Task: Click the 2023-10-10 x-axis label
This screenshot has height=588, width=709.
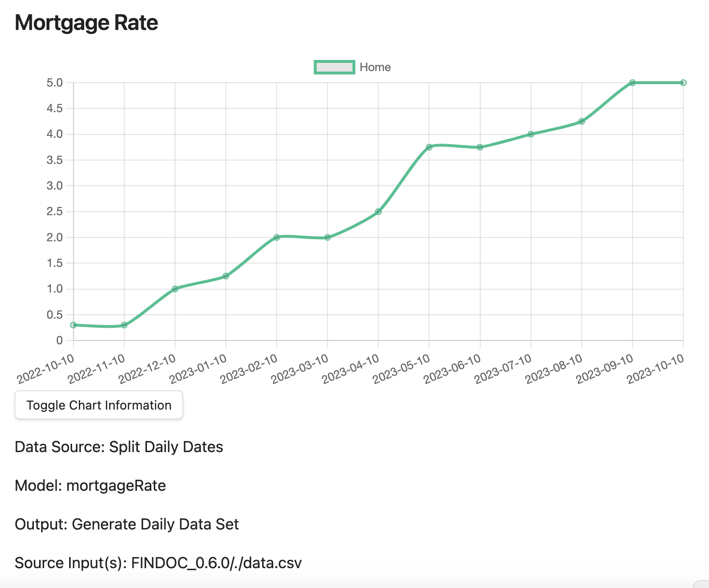Action: point(656,368)
